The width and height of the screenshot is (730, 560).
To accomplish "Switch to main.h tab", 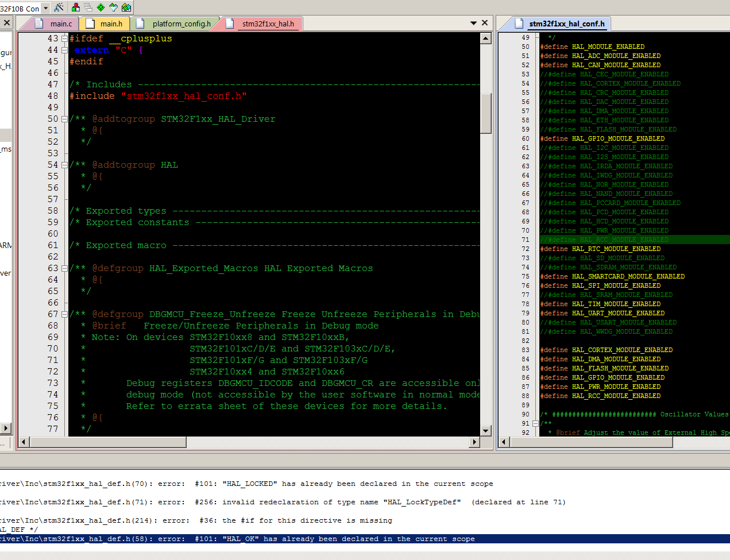I will tap(105, 24).
